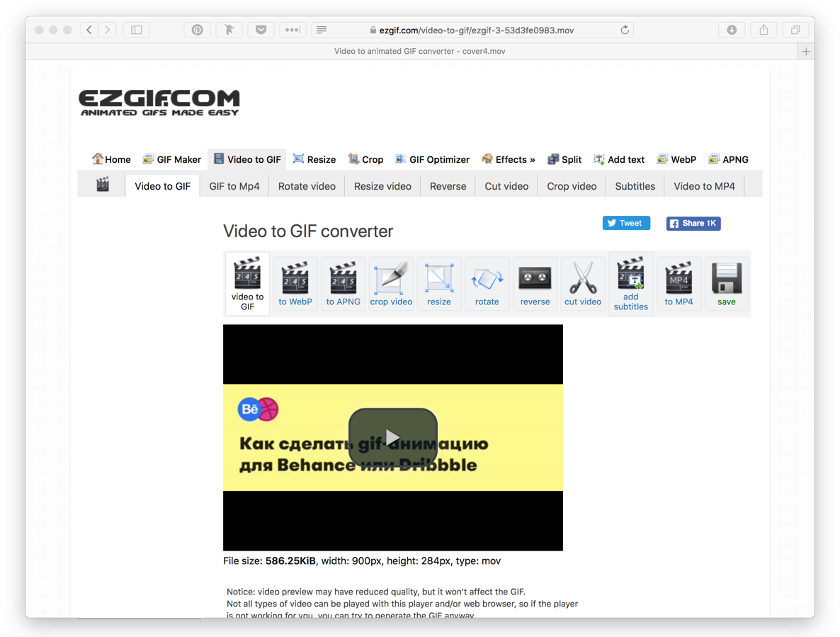Click the three-dots extension button
Image resolution: width=840 pixels, height=637 pixels.
(x=293, y=30)
